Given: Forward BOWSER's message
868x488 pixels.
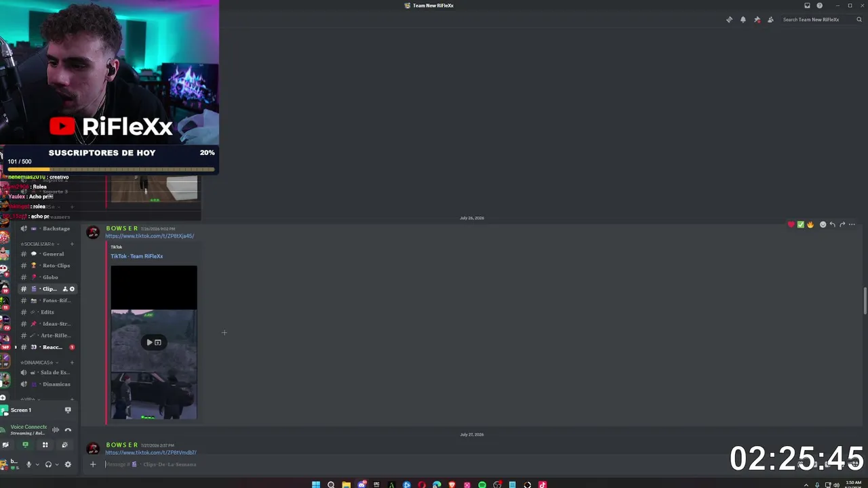Looking at the screenshot, I should [842, 224].
